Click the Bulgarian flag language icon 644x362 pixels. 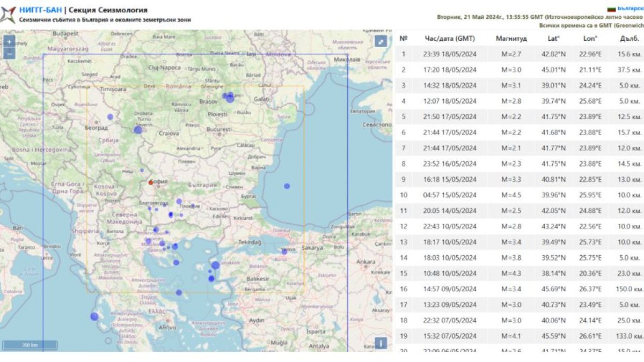[x=611, y=9]
